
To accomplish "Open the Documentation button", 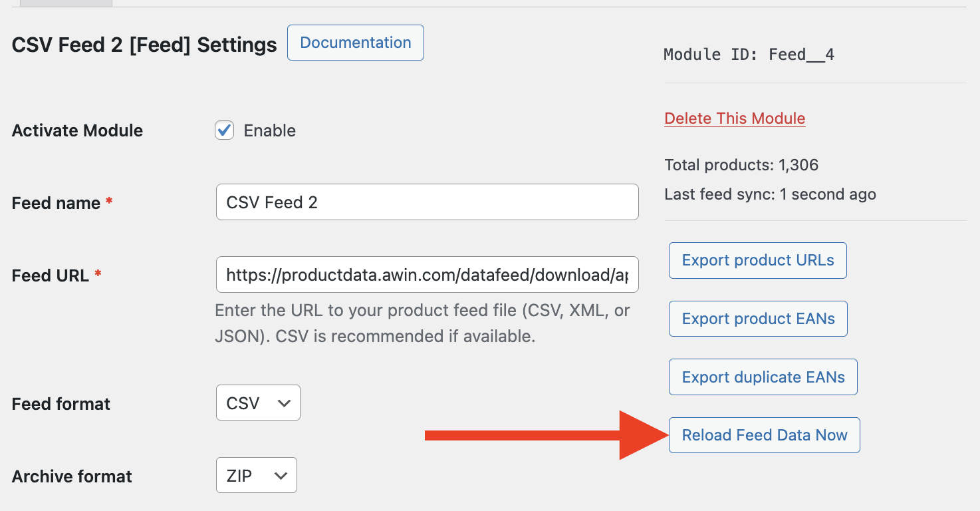I will [355, 43].
